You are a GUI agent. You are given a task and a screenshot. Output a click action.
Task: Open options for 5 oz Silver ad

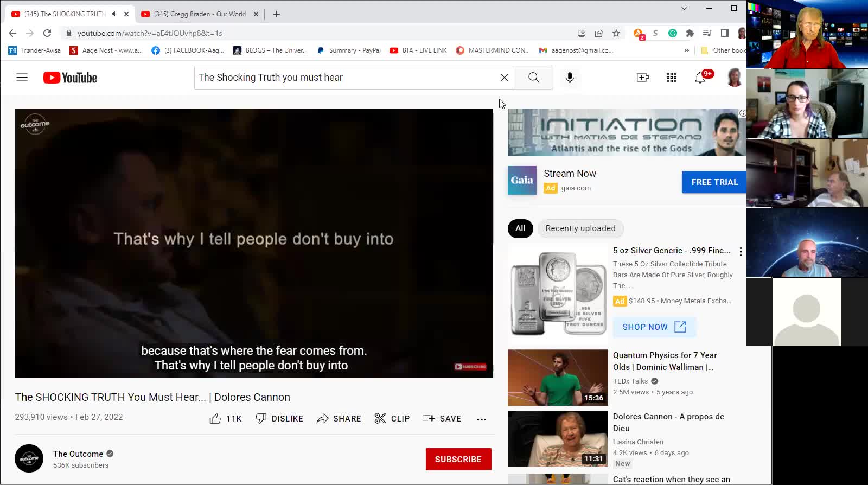741,252
